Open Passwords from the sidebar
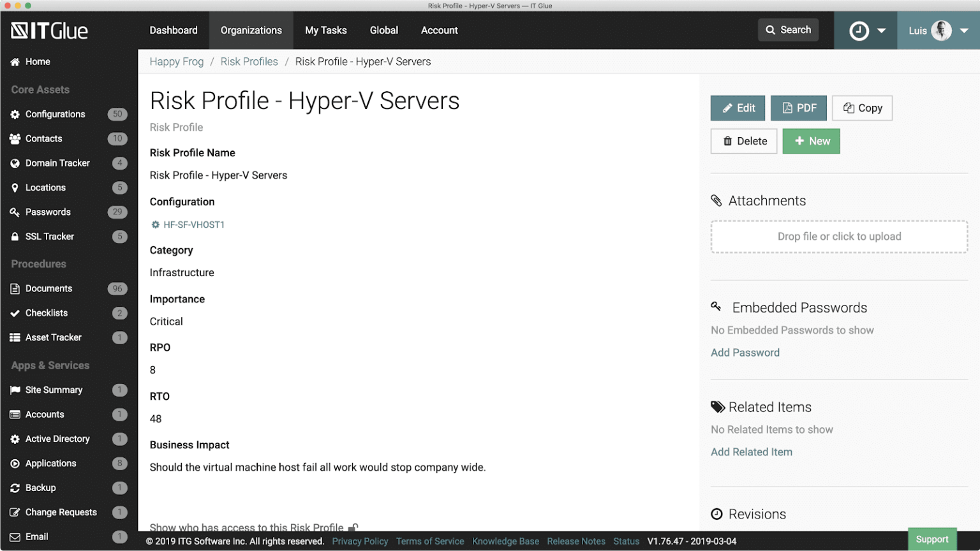The height and width of the screenshot is (551, 980). pos(48,212)
